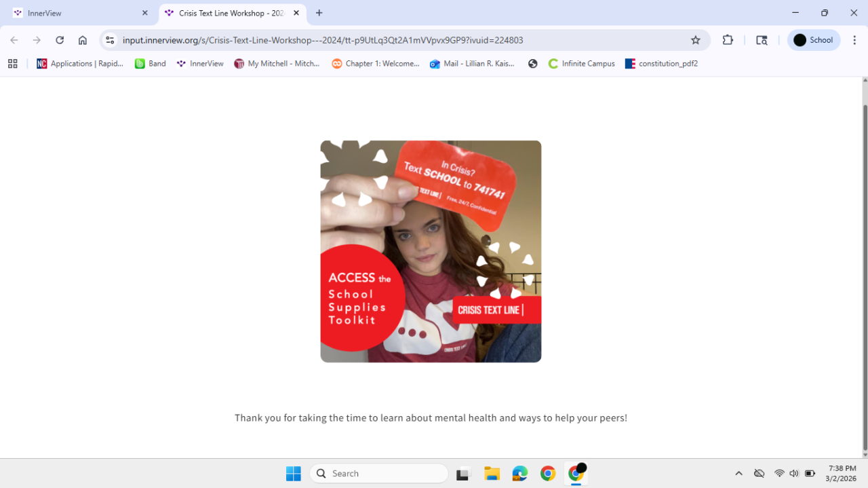This screenshot has height=488, width=868.
Task: Launch Microsoft Edge from the taskbar
Action: pyautogui.click(x=519, y=474)
